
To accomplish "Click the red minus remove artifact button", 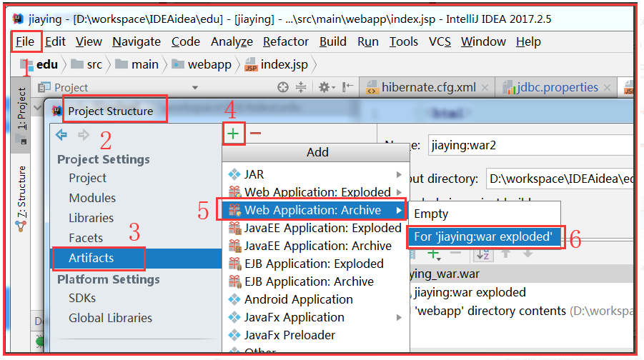I will tap(255, 134).
